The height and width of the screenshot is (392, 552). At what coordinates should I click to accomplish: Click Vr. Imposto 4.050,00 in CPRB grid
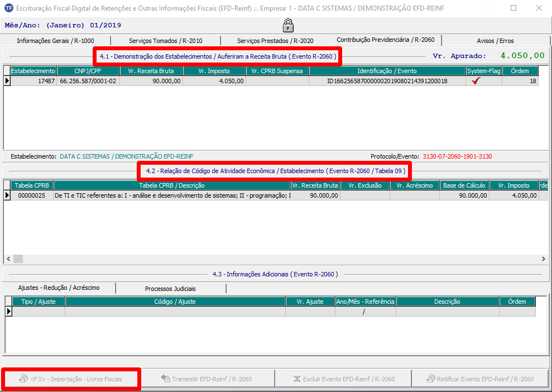[x=514, y=195]
